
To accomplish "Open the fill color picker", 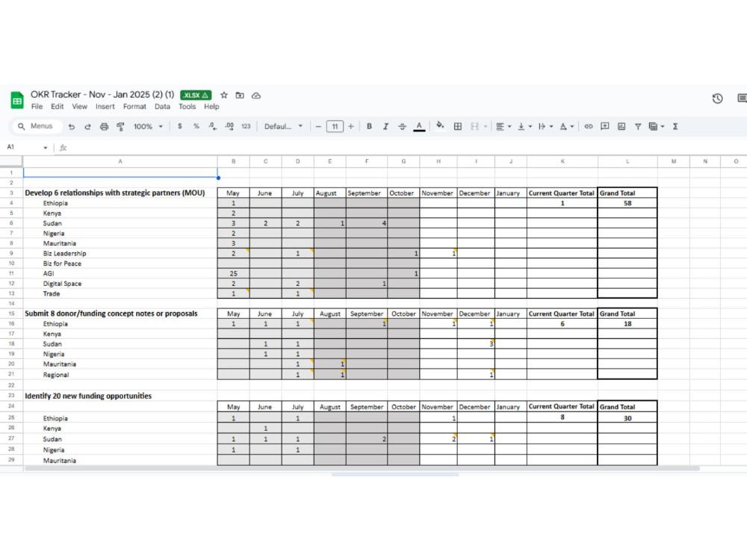I will [440, 125].
